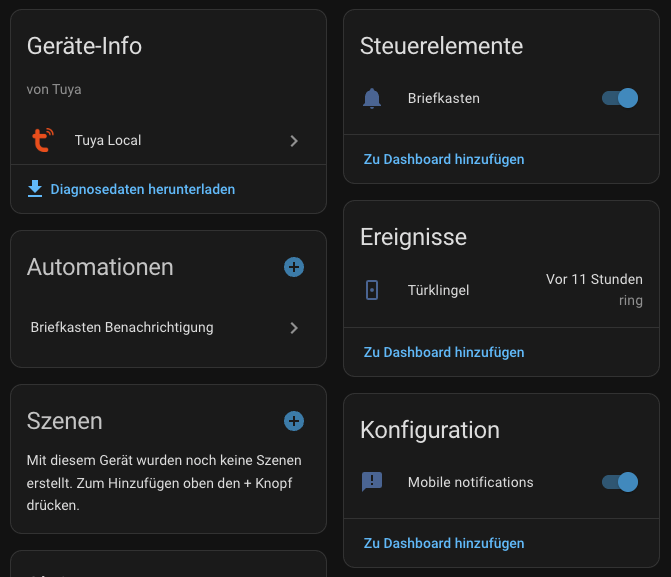Add Steuerelemente to dashboard

click(x=444, y=159)
